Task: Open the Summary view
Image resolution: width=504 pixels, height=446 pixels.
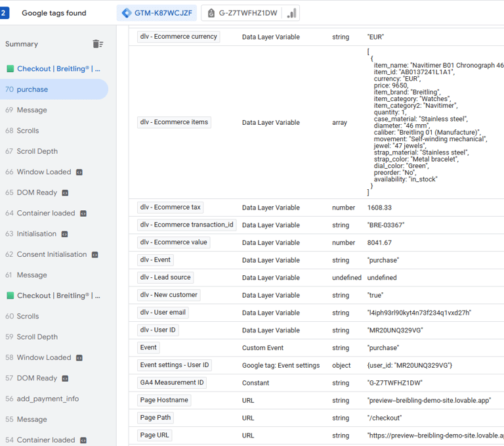Action: click(x=22, y=44)
